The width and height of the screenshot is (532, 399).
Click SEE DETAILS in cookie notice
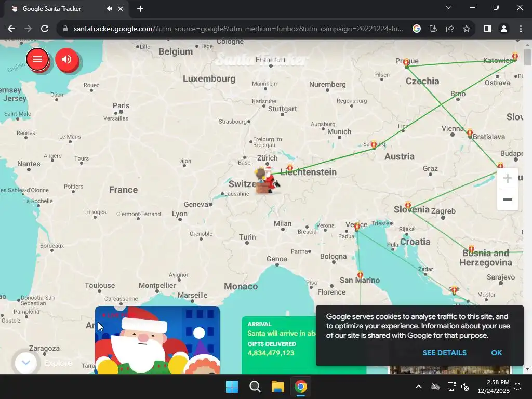444,353
